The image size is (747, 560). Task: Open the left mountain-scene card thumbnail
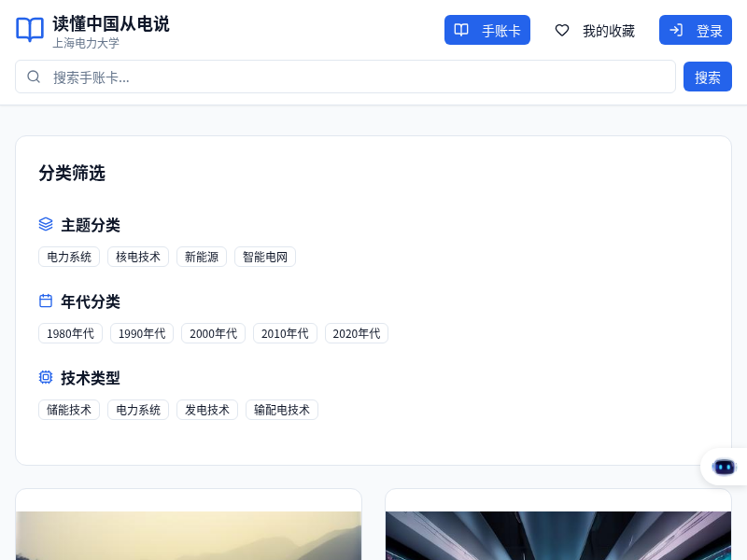click(189, 537)
